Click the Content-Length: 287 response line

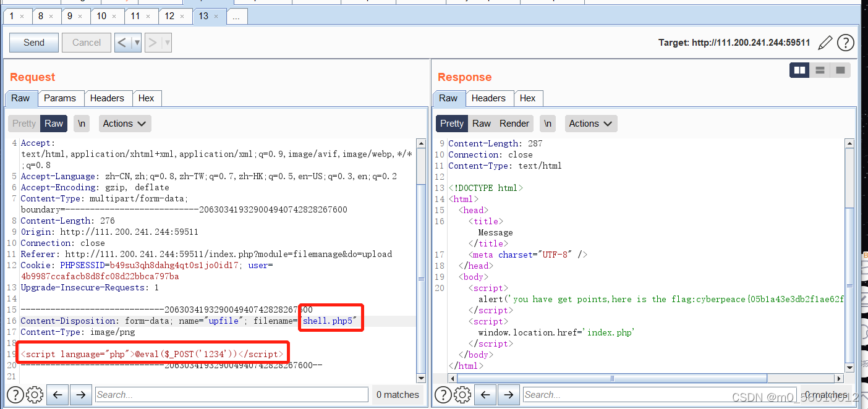click(495, 143)
